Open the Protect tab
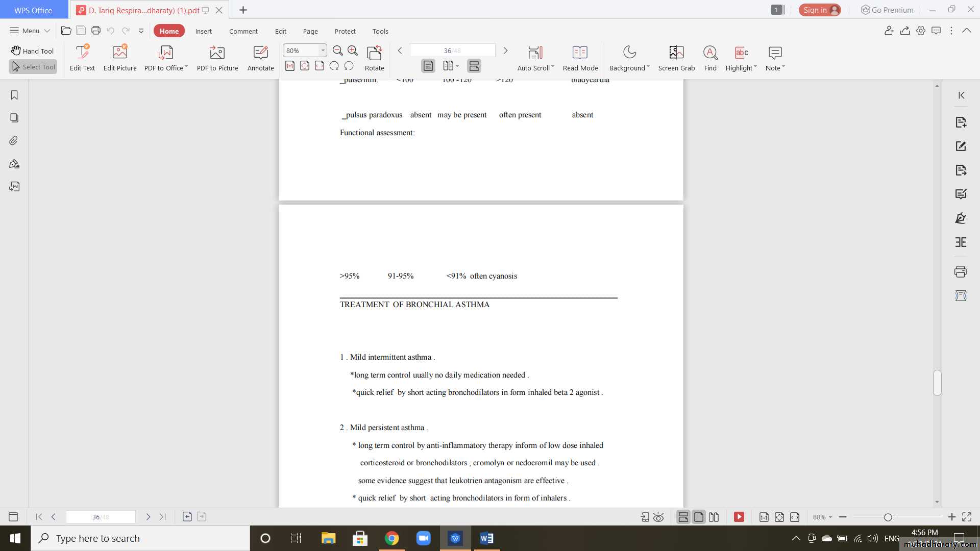 345,31
